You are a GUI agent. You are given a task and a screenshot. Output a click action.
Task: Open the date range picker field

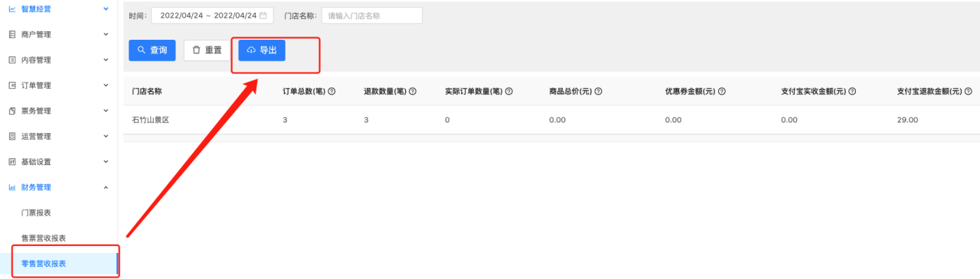click(x=213, y=15)
